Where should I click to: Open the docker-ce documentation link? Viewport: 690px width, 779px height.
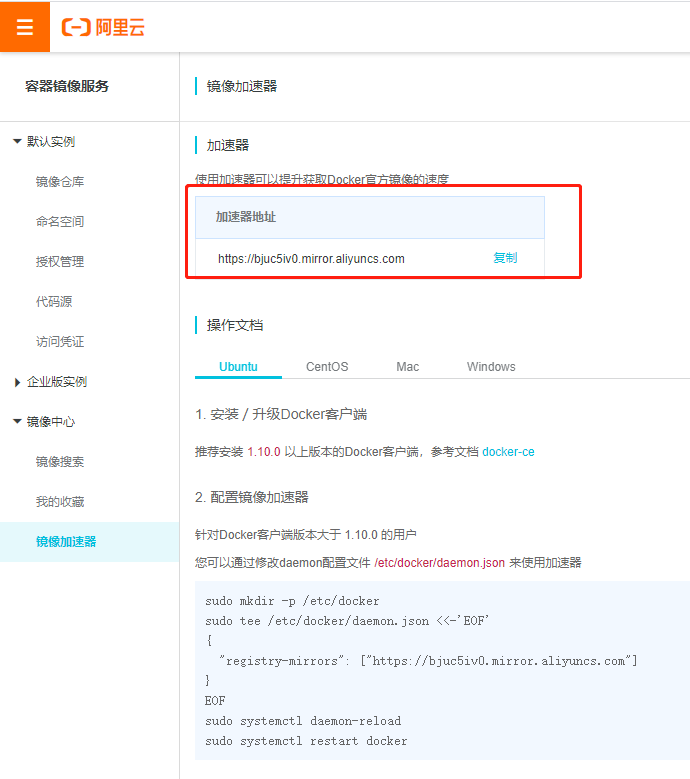[508, 452]
